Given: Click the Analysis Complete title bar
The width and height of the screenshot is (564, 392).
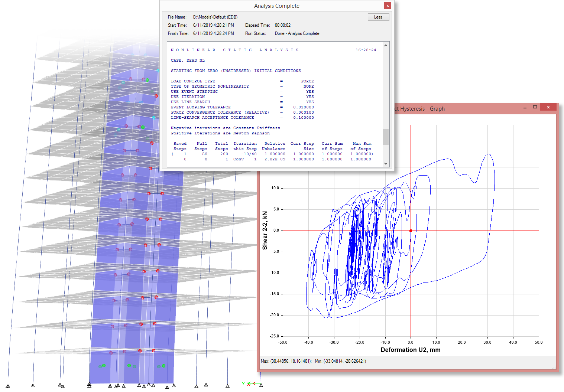Looking at the screenshot, I should pos(276,6).
